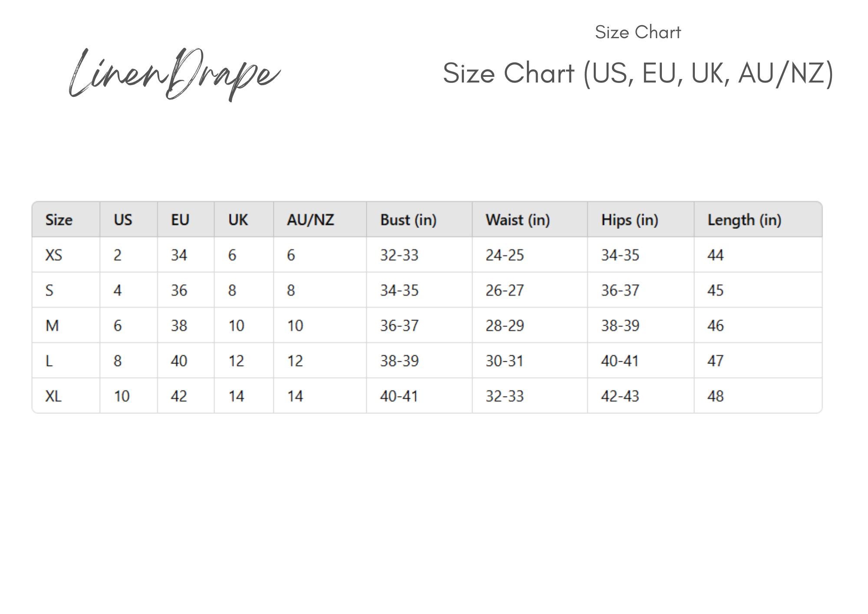The image size is (868, 614).
Task: Click length value 45 in S row
Action: pyautogui.click(x=715, y=290)
